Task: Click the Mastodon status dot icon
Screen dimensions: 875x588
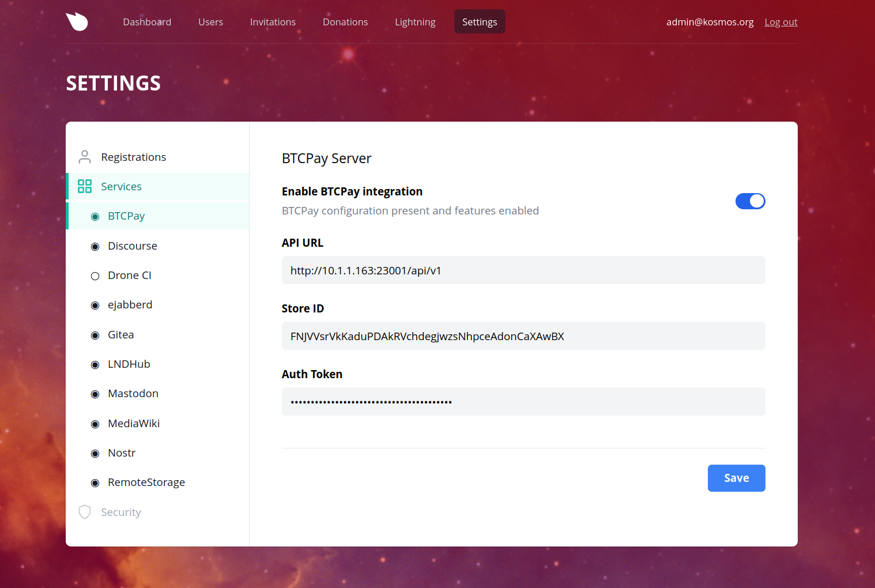Action: [x=95, y=394]
